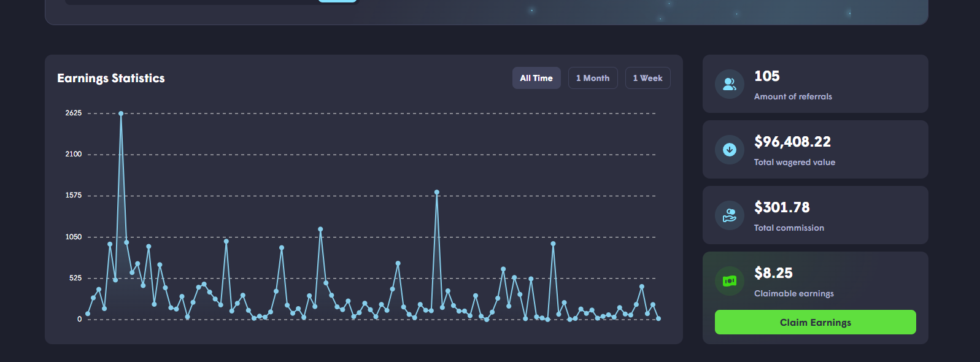Click the highest peak point at 2625
This screenshot has width=980, height=362.
(x=121, y=114)
